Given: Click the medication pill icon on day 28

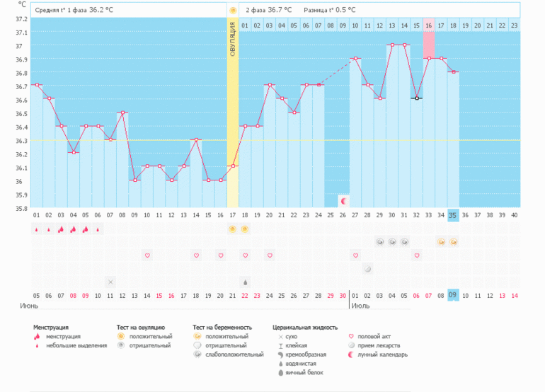Looking at the screenshot, I should [367, 269].
